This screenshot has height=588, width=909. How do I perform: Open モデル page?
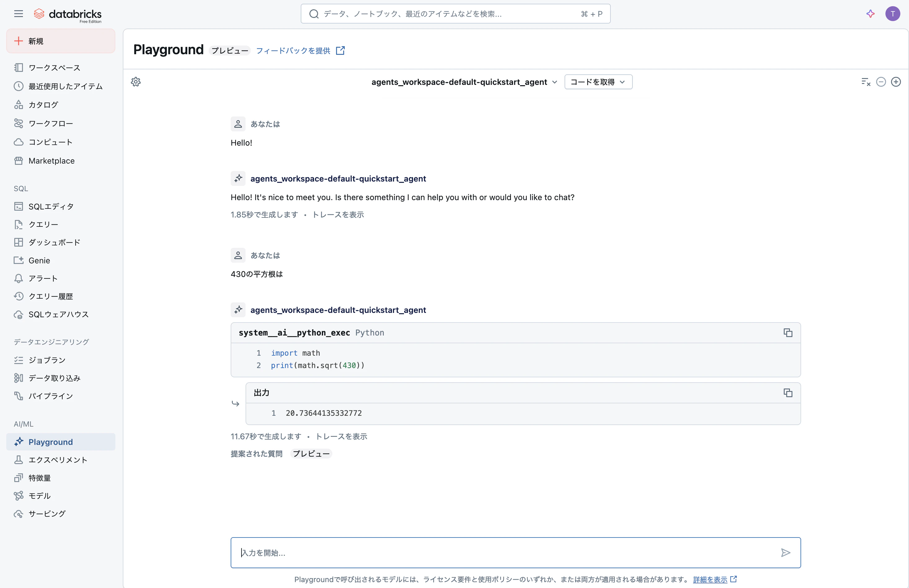tap(61, 495)
